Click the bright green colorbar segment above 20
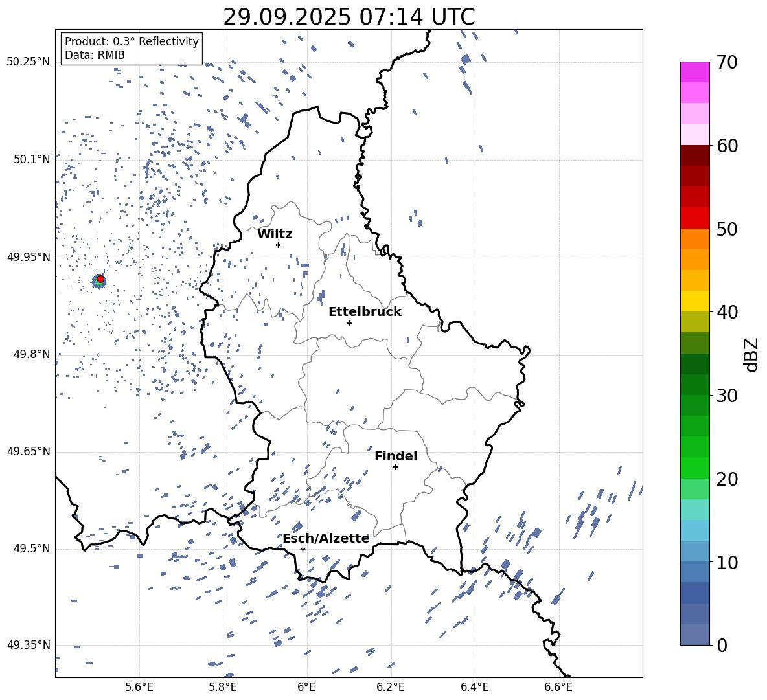 point(695,468)
